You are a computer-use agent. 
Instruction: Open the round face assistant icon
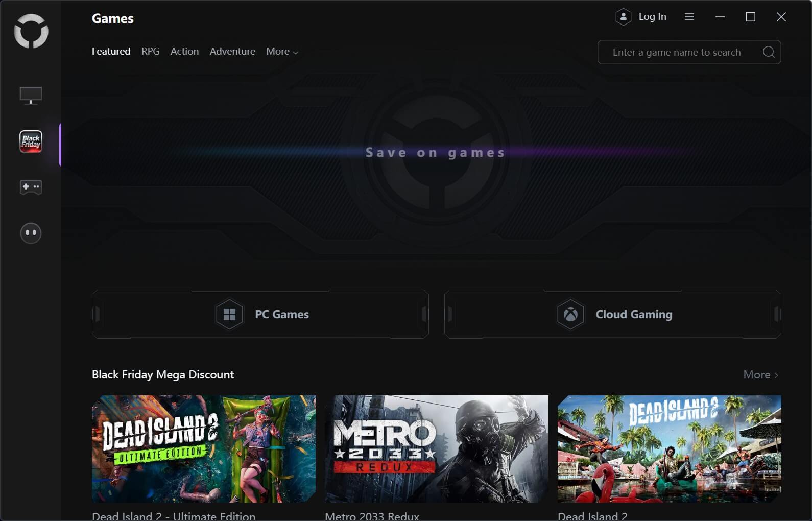[31, 233]
